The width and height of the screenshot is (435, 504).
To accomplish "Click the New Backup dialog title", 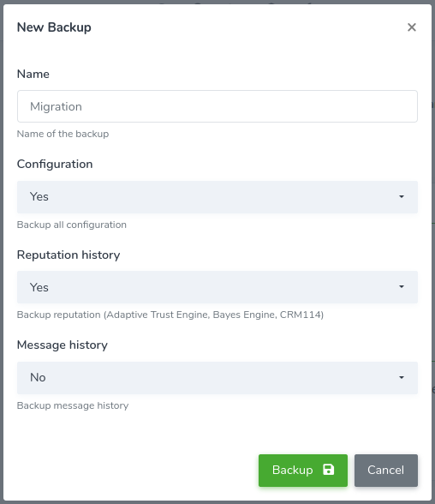I will (54, 27).
